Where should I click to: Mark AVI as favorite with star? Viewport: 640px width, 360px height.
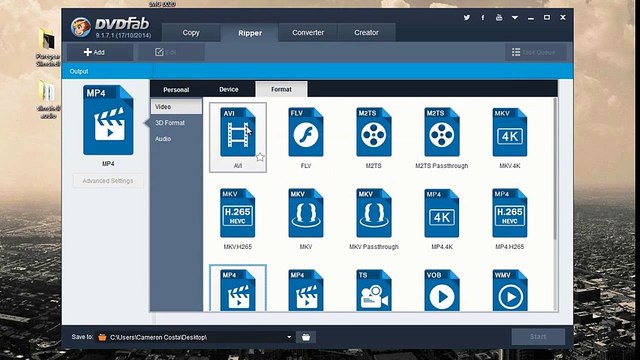(260, 157)
